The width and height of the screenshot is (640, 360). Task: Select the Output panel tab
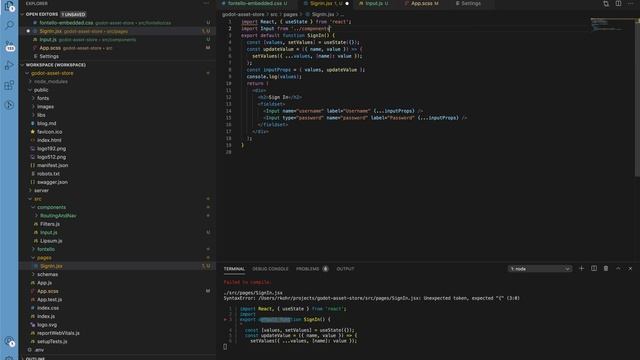click(345, 269)
